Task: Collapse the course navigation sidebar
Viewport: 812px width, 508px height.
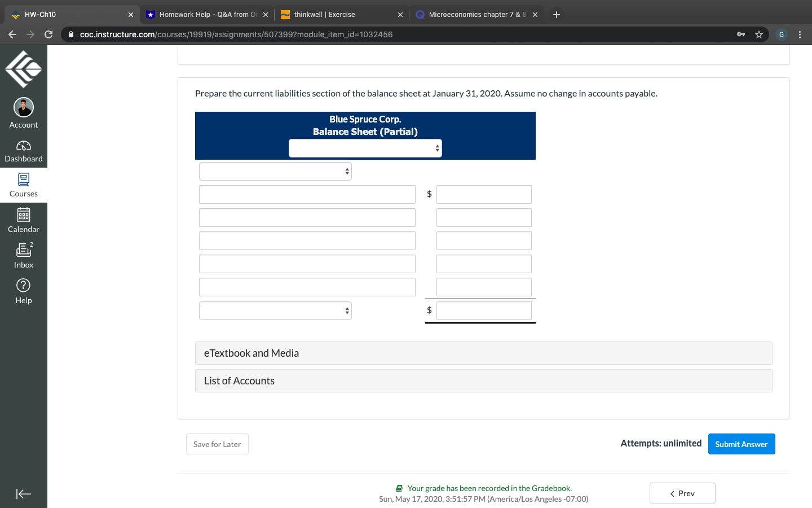Action: click(x=24, y=493)
